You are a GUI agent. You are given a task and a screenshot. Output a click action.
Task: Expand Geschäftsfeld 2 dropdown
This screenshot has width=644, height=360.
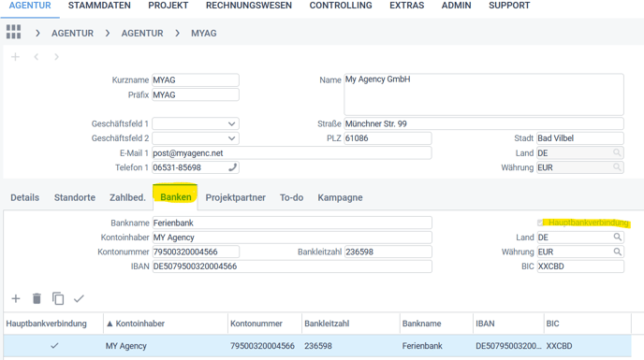point(231,138)
